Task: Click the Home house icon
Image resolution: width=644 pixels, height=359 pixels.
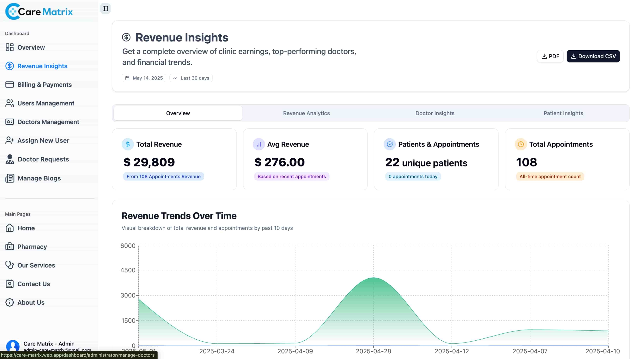Action: coord(9,228)
